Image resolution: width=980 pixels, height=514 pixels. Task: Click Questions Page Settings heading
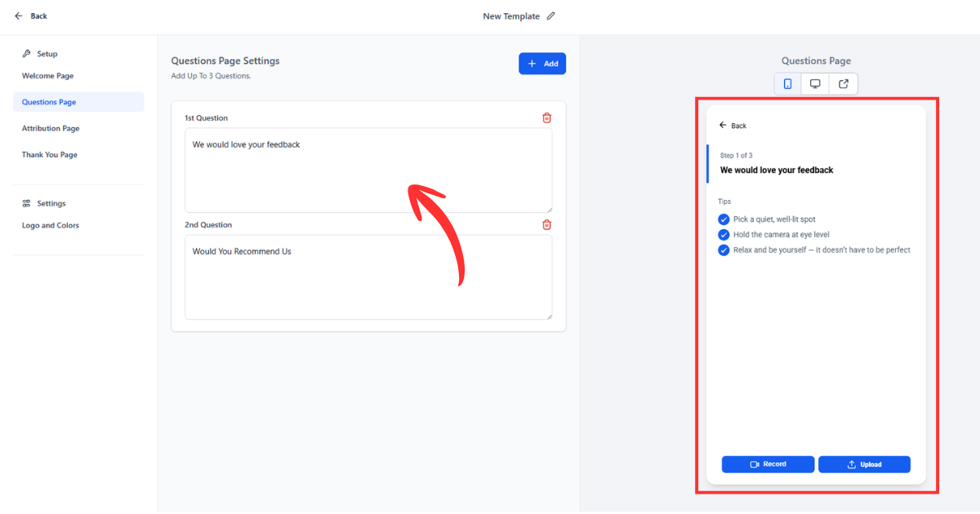(x=225, y=61)
